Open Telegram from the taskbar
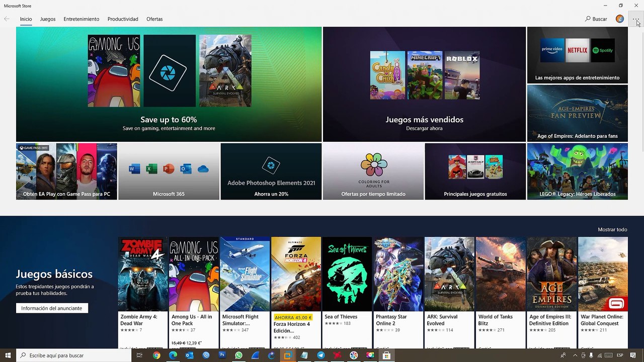 321,355
